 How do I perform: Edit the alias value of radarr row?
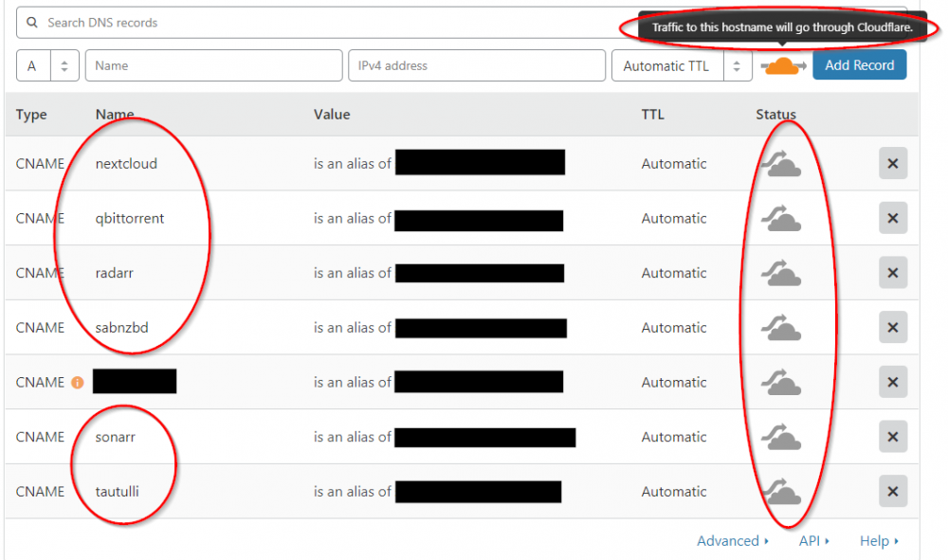pyautogui.click(x=438, y=273)
